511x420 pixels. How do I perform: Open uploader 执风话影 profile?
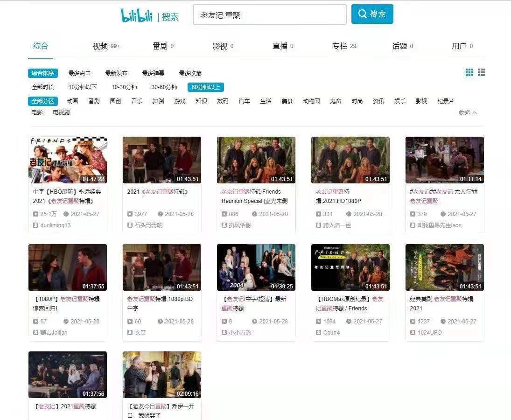tap(240, 225)
